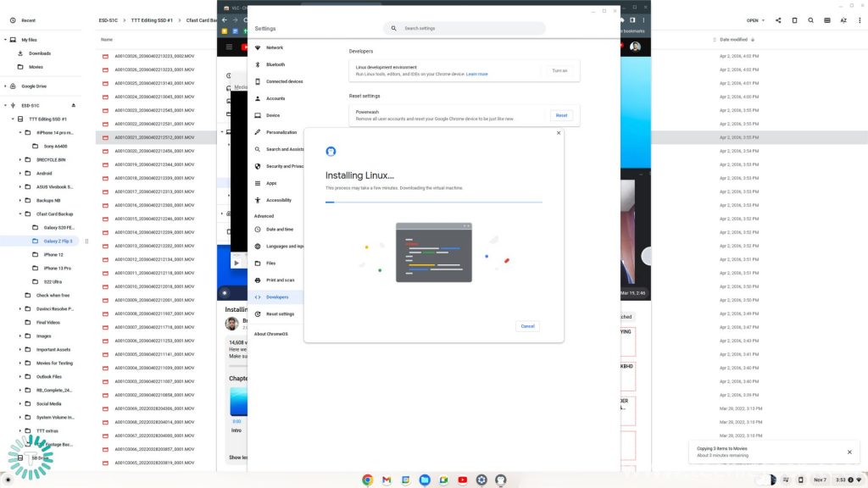This screenshot has height=488, width=868.
Task: Open clock and status tray
Action: (x=848, y=480)
